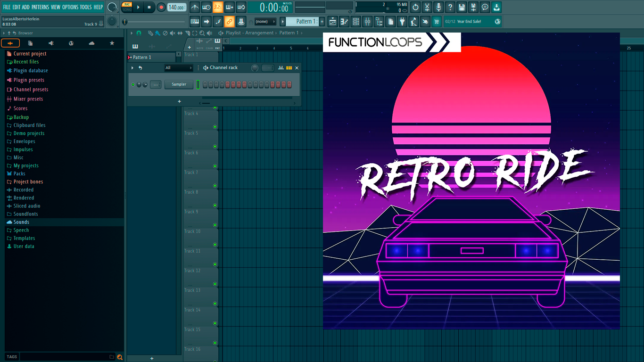Click the master volume knob
644x362 pixels.
pyautogui.click(x=112, y=7)
